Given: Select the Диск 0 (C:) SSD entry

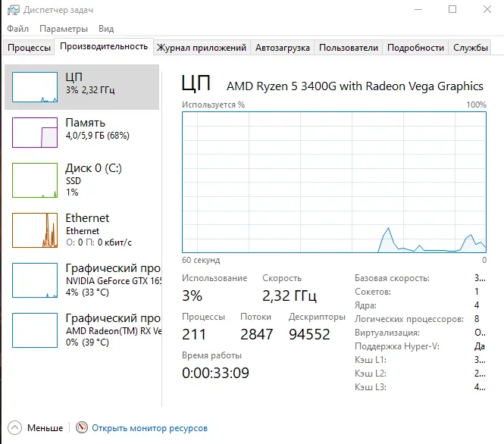Looking at the screenshot, I should (82, 180).
